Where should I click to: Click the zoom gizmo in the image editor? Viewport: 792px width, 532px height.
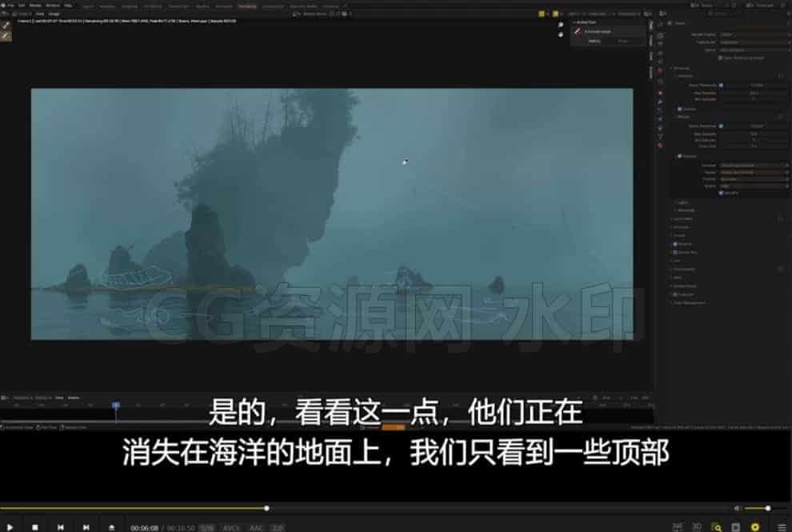(561, 25)
